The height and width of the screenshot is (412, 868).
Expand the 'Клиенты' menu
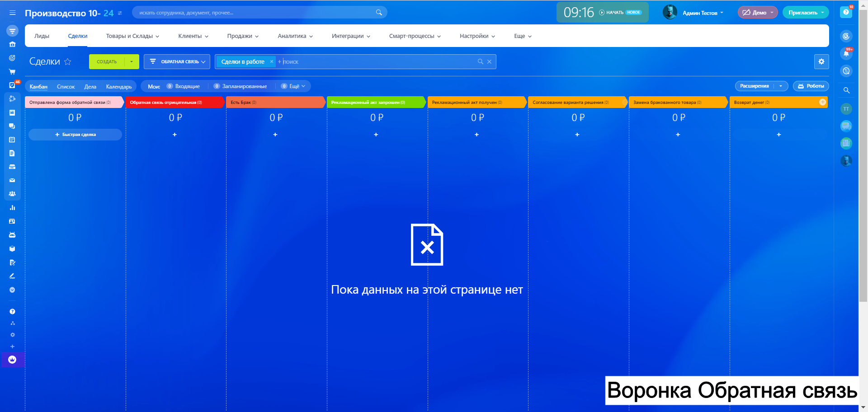pos(193,36)
